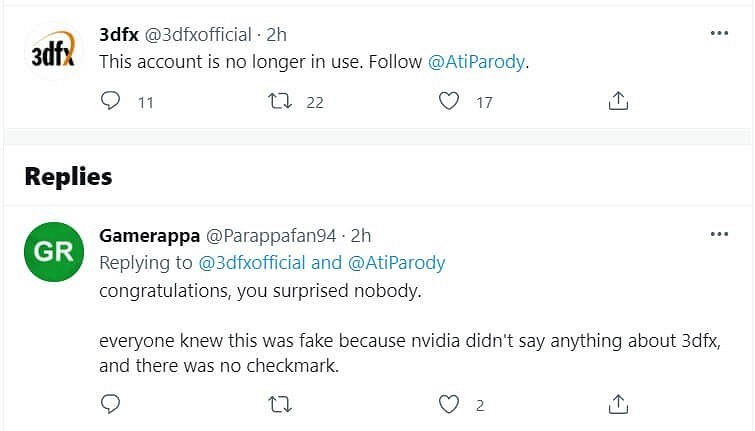Screen dimensions: 755x431
Task: Share the 3dfx tweet
Action: pos(618,101)
